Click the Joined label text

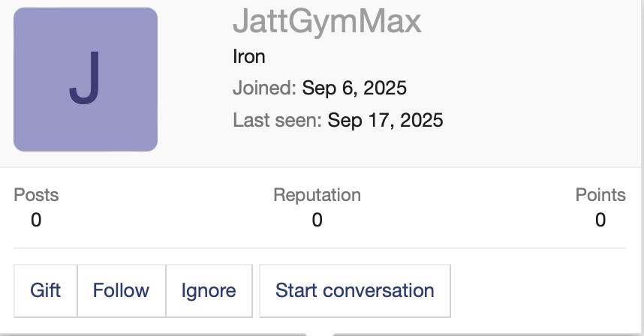[x=264, y=88]
